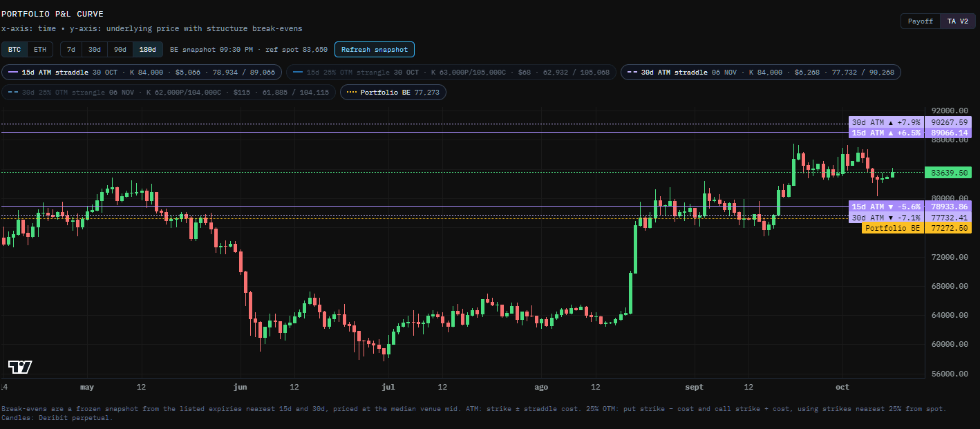Click the 90267.59 price axis value

coord(948,122)
